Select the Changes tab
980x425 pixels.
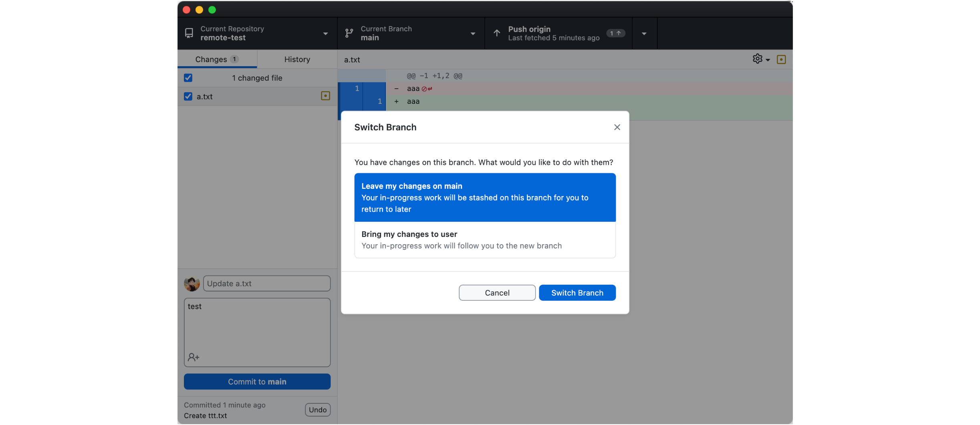coord(217,59)
